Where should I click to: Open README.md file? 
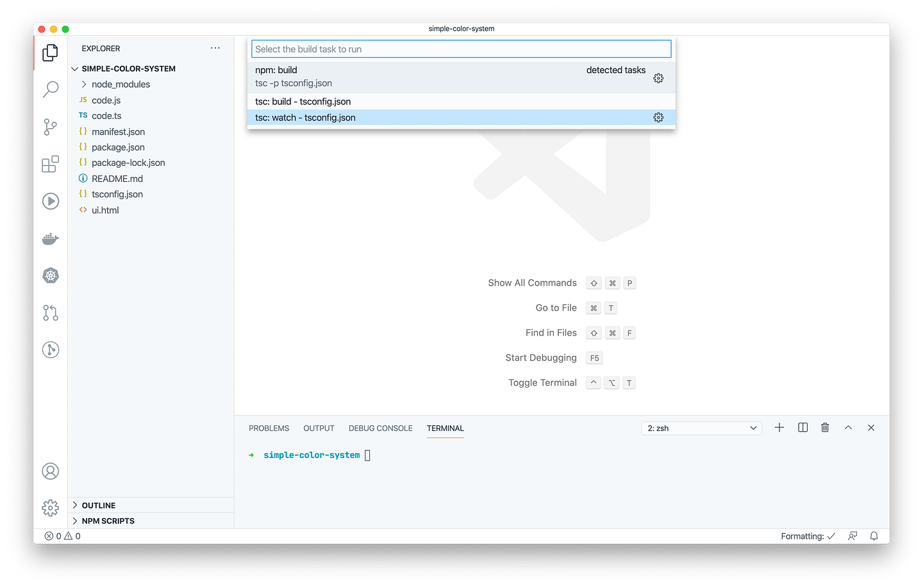click(x=117, y=179)
